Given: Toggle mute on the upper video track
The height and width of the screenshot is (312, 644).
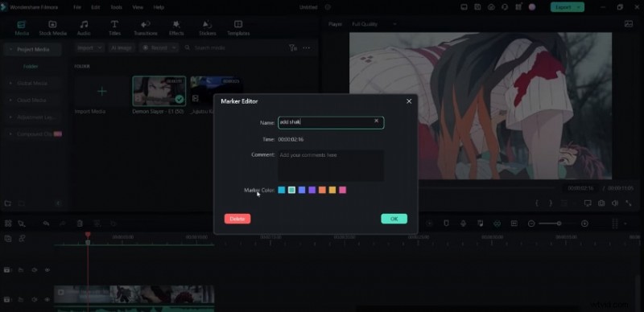Looking at the screenshot, I should tap(35, 270).
